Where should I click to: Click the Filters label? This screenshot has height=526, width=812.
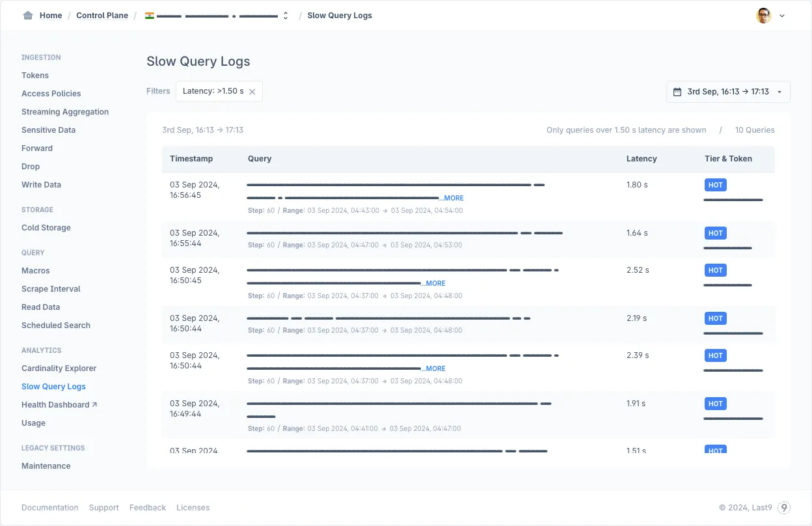pos(158,91)
